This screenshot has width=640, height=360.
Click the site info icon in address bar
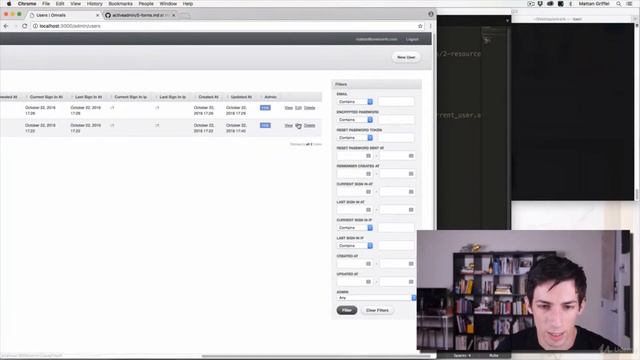(35, 26)
